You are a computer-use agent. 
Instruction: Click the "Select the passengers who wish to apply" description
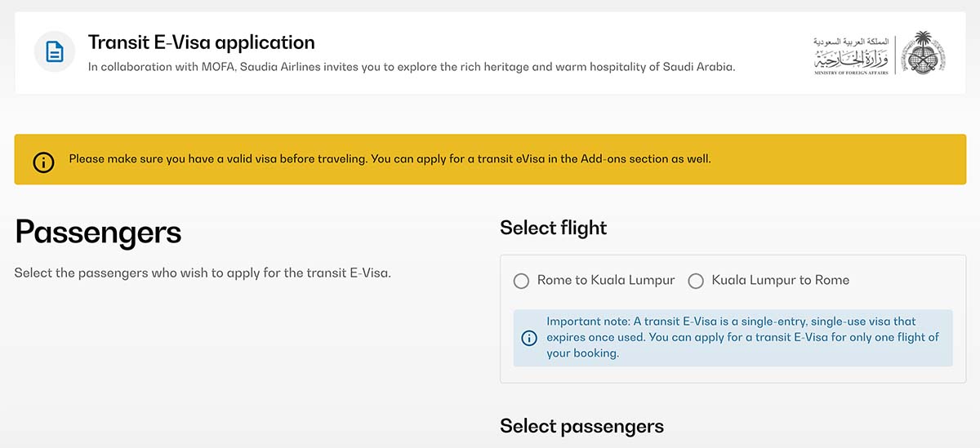(x=203, y=273)
